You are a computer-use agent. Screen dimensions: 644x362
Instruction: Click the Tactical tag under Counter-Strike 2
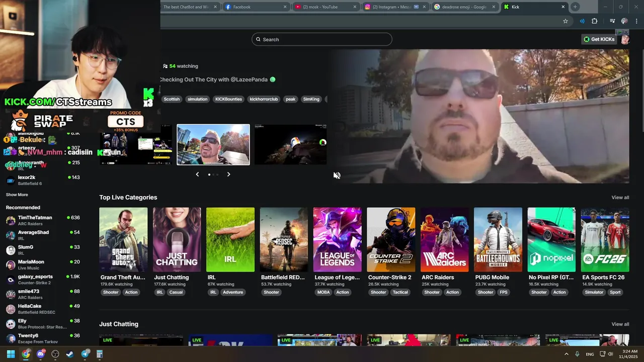point(400,292)
